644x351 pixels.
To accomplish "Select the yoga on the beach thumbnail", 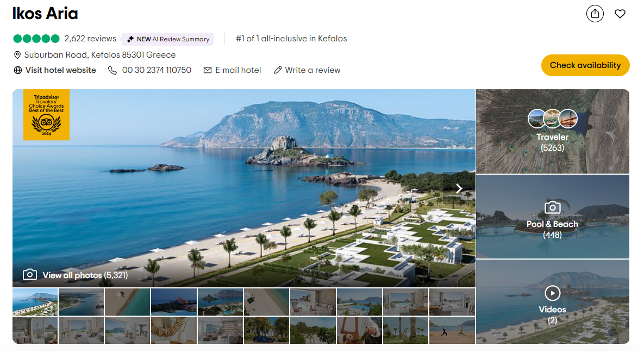I will pos(452,330).
